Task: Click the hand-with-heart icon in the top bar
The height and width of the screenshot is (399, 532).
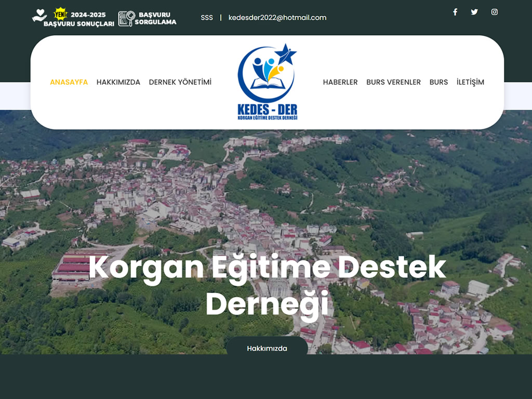Action: [39, 17]
